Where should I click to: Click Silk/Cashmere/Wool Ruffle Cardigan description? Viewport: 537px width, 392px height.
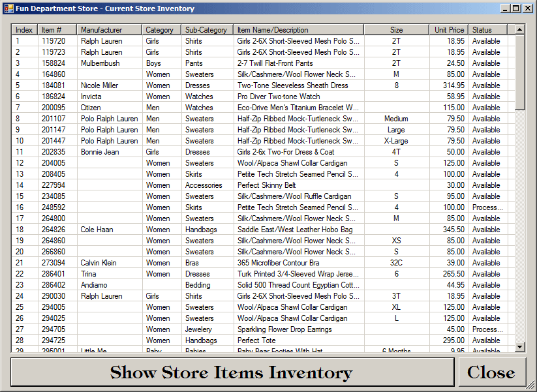point(294,196)
